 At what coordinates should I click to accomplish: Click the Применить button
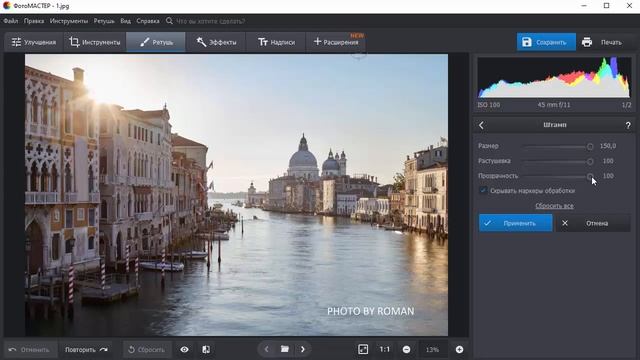(x=516, y=223)
